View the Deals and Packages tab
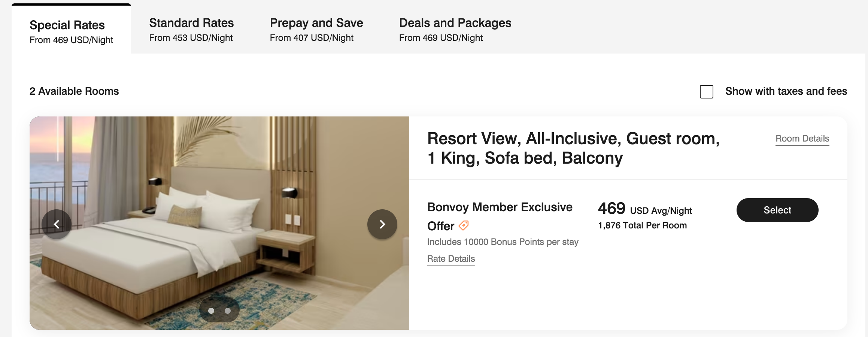The height and width of the screenshot is (337, 868). 455,29
